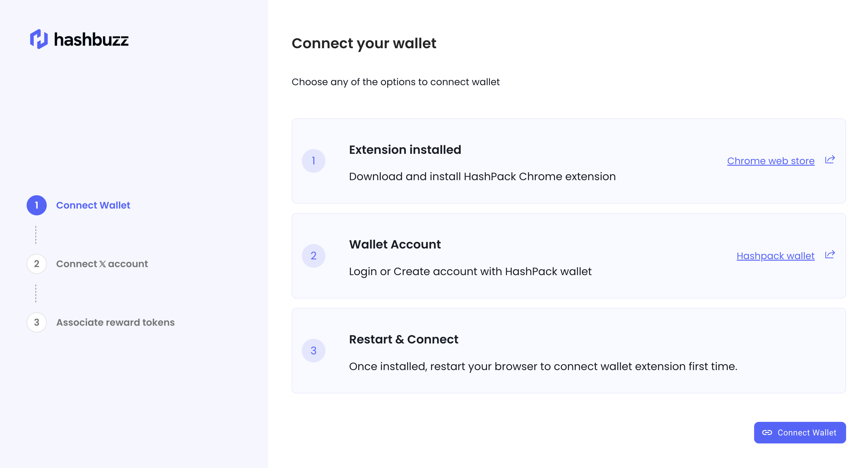Select step 1 circle in sidebar

click(x=37, y=205)
